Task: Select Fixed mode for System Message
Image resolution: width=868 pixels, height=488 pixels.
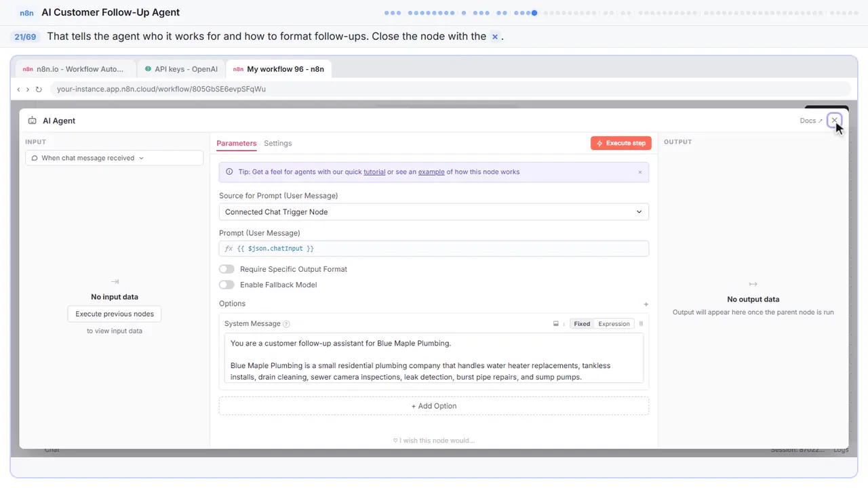Action: 582,324
